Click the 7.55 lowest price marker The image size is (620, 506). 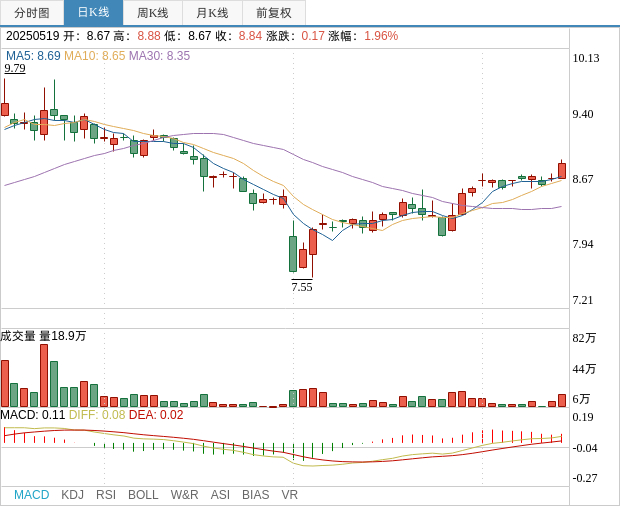click(302, 287)
